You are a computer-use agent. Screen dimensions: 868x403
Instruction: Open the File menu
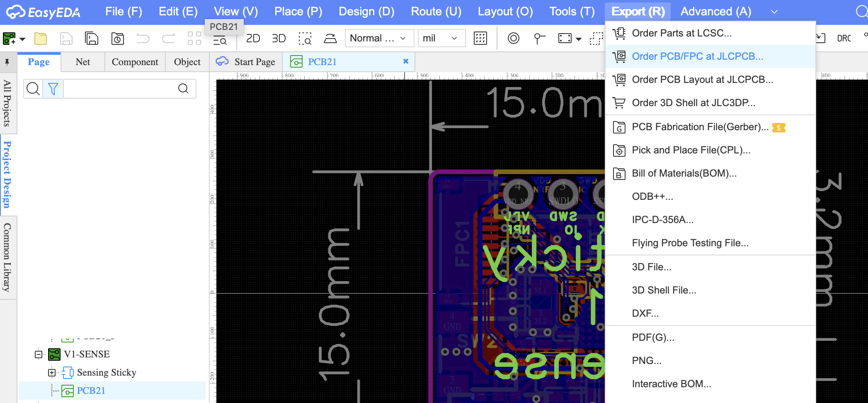[124, 12]
